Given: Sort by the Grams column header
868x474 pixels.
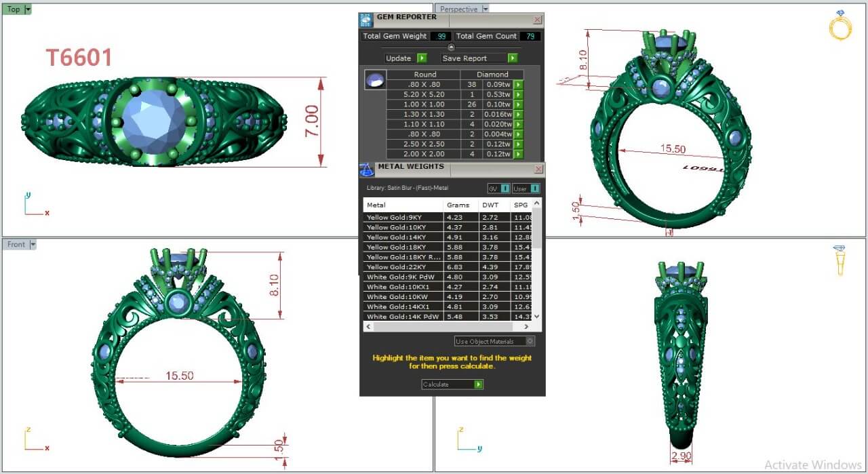Looking at the screenshot, I should [x=460, y=205].
